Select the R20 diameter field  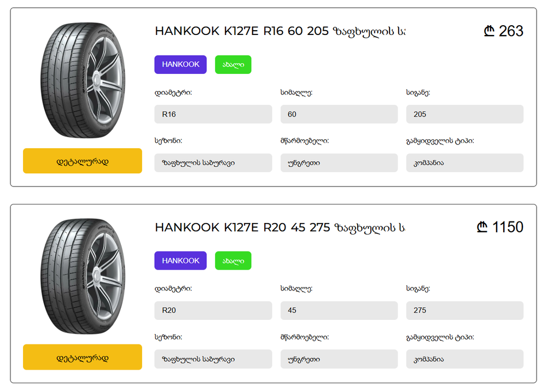213,311
